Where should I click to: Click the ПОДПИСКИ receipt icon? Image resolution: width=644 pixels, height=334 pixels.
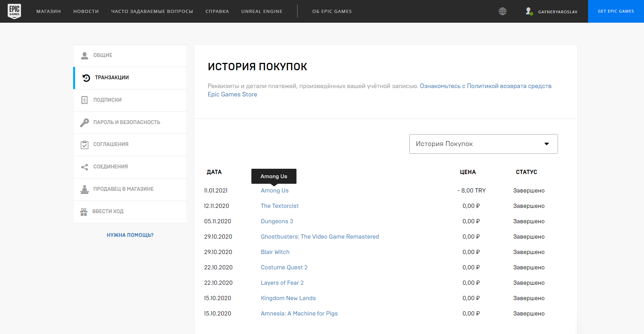coord(84,100)
